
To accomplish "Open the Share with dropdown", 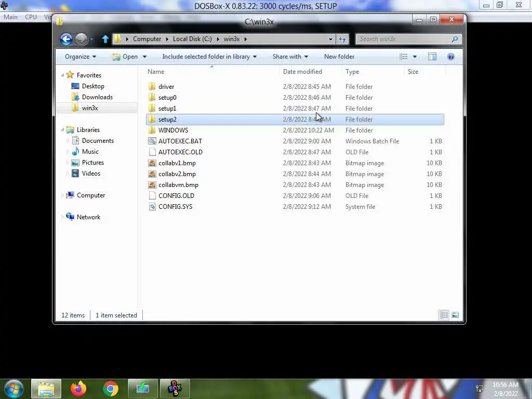I will [290, 57].
